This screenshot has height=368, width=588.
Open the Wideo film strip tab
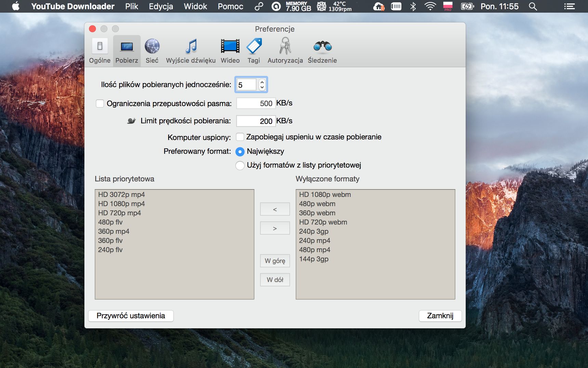pyautogui.click(x=230, y=51)
